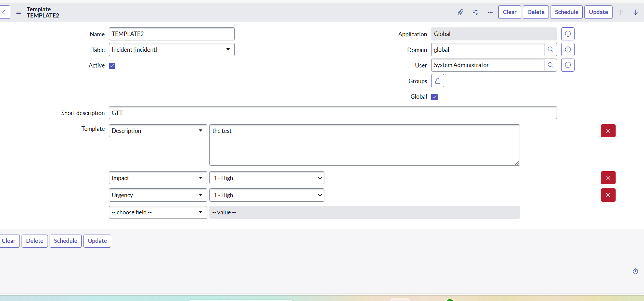
Task: Click the Short description input field
Action: pos(333,113)
